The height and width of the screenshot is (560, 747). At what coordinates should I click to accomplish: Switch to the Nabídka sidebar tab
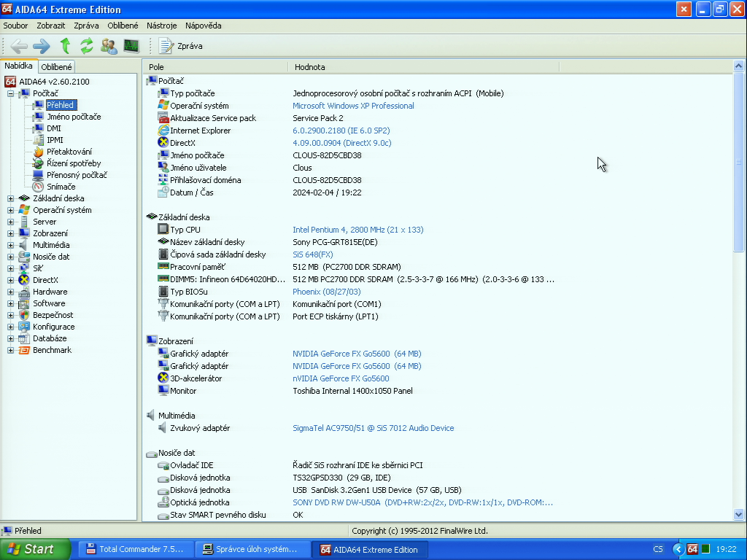point(18,66)
